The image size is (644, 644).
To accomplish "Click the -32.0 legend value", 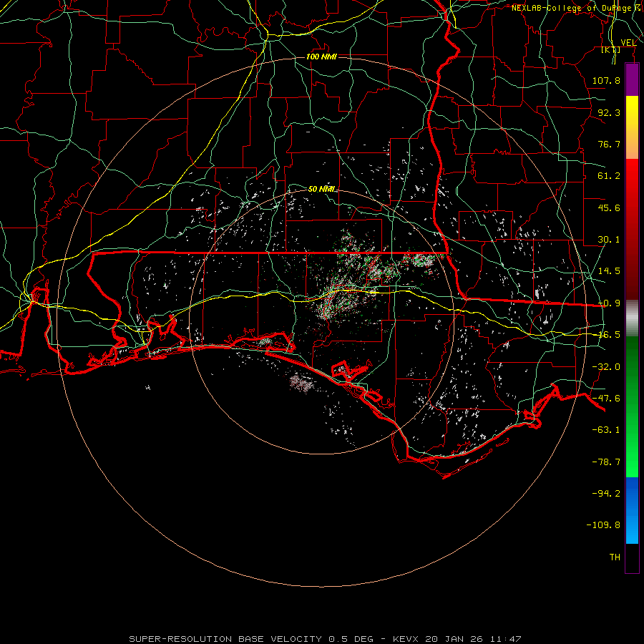I will pyautogui.click(x=606, y=367).
